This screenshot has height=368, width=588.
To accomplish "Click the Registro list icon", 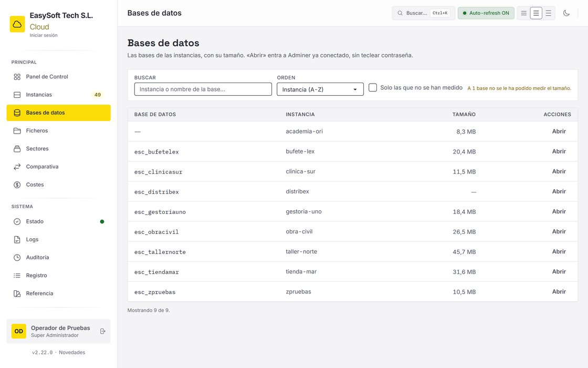I will (17, 275).
